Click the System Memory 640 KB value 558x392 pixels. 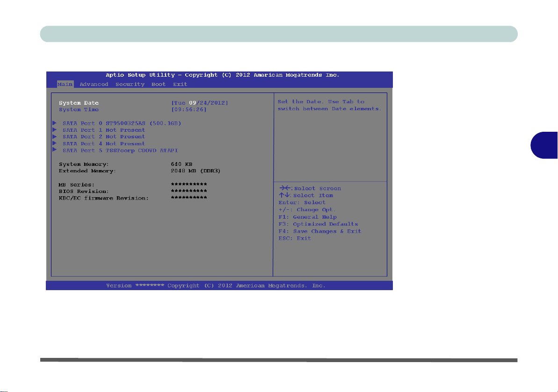[x=181, y=164]
